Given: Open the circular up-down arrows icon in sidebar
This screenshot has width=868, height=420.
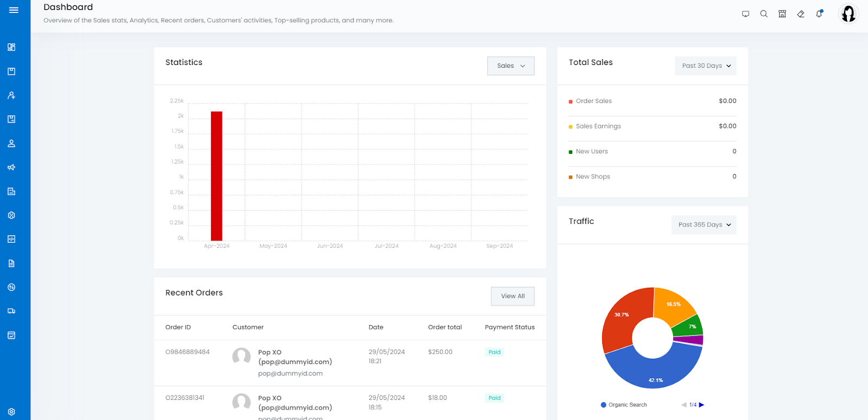Looking at the screenshot, I should click(x=11, y=287).
